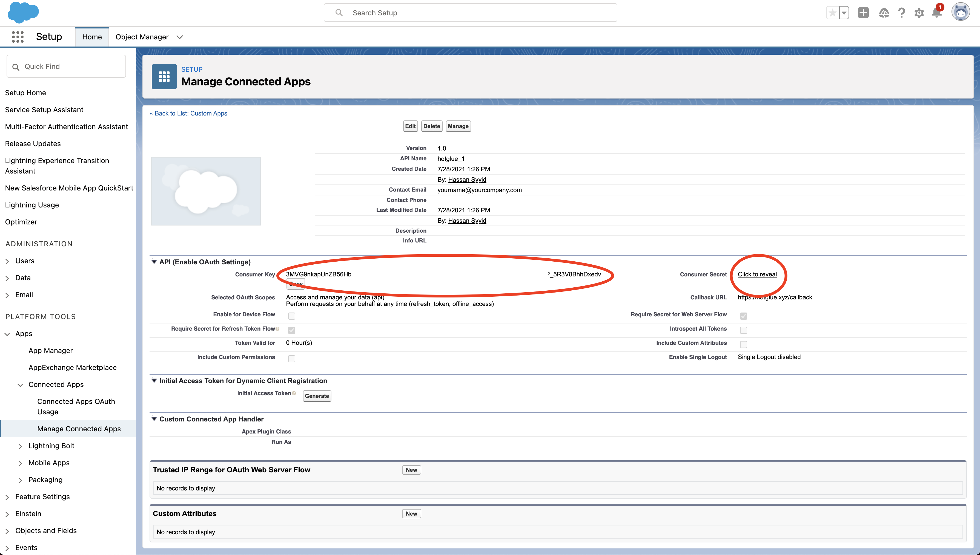
Task: Click New in Custom Attributes section
Action: [x=411, y=514]
